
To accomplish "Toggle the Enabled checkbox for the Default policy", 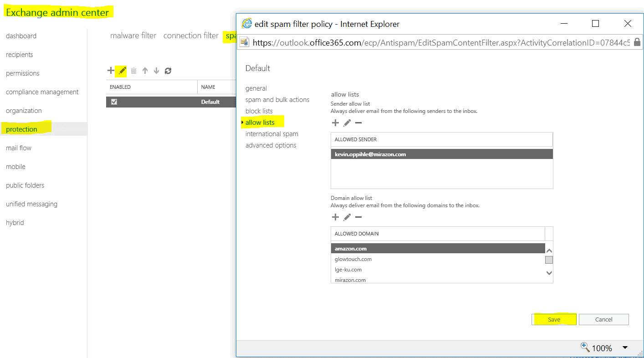I will [x=114, y=102].
